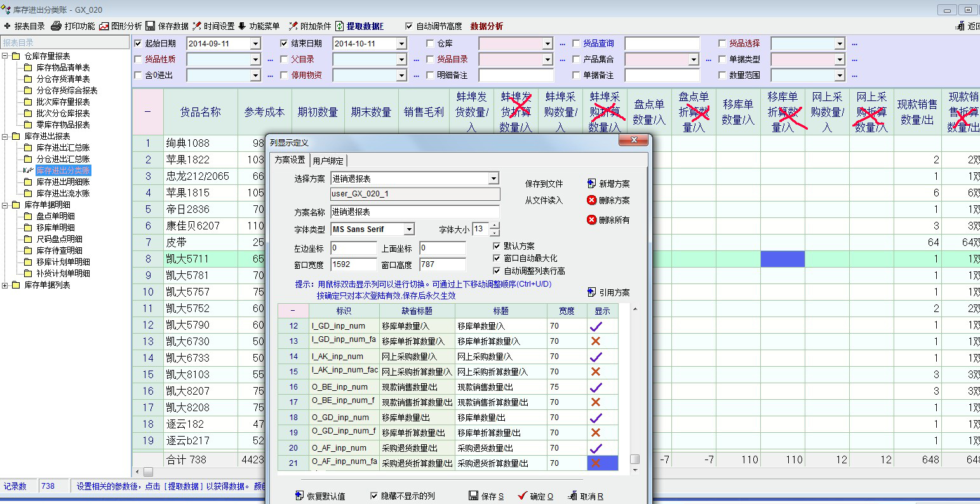The height and width of the screenshot is (504, 980).
Task: Click the red 删除所有 icon
Action: [592, 220]
